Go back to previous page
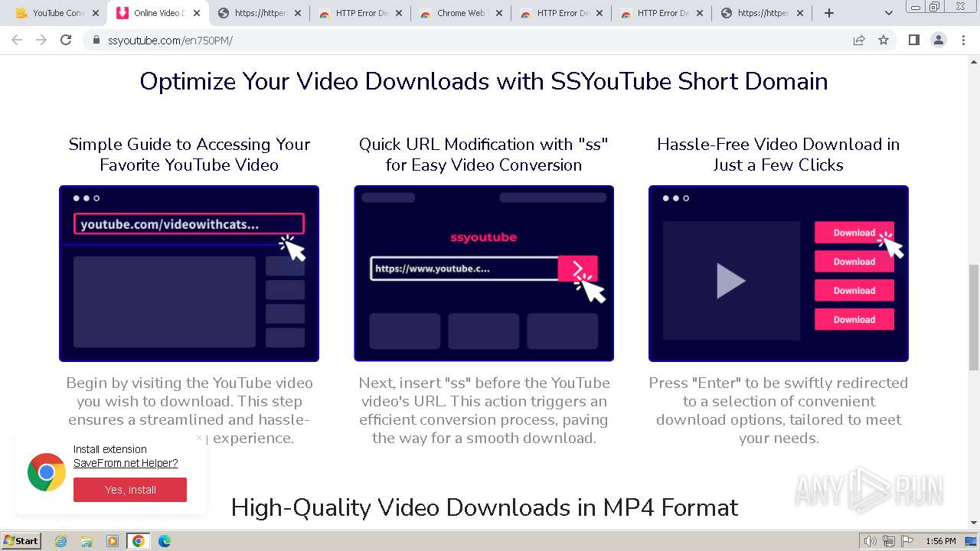 17,40
